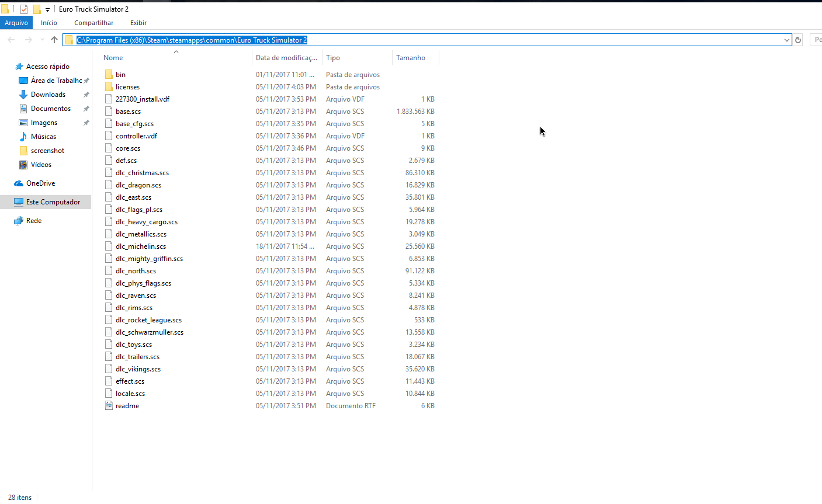Select the dlc_north.scs file name
Screen dimensions: 822x504
[136, 270]
